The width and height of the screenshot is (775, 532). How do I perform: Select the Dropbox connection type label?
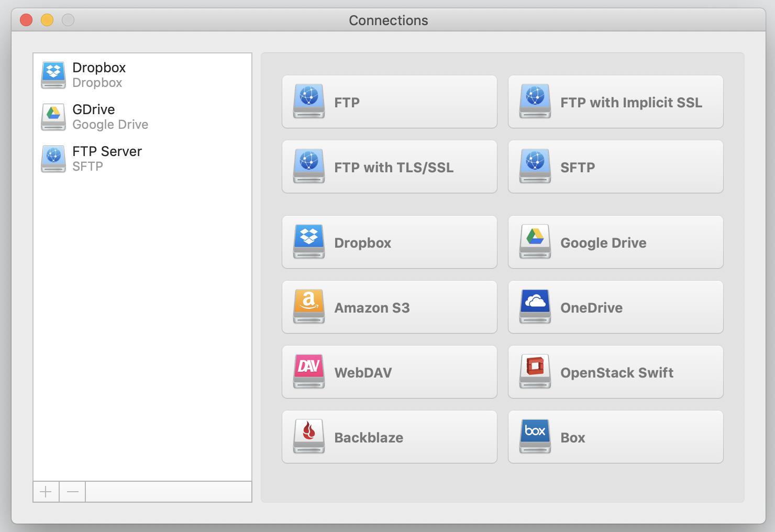pyautogui.click(x=363, y=242)
